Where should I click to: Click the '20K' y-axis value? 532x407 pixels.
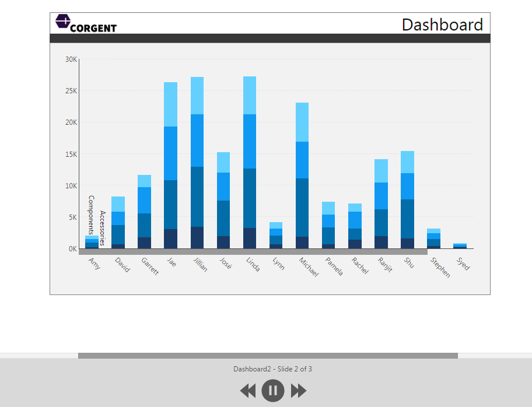point(71,122)
